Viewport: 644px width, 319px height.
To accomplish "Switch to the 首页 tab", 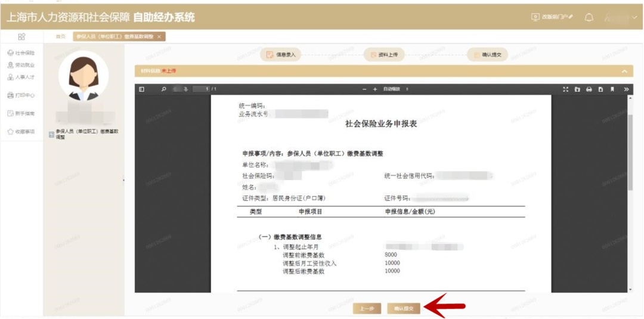I will coord(60,36).
